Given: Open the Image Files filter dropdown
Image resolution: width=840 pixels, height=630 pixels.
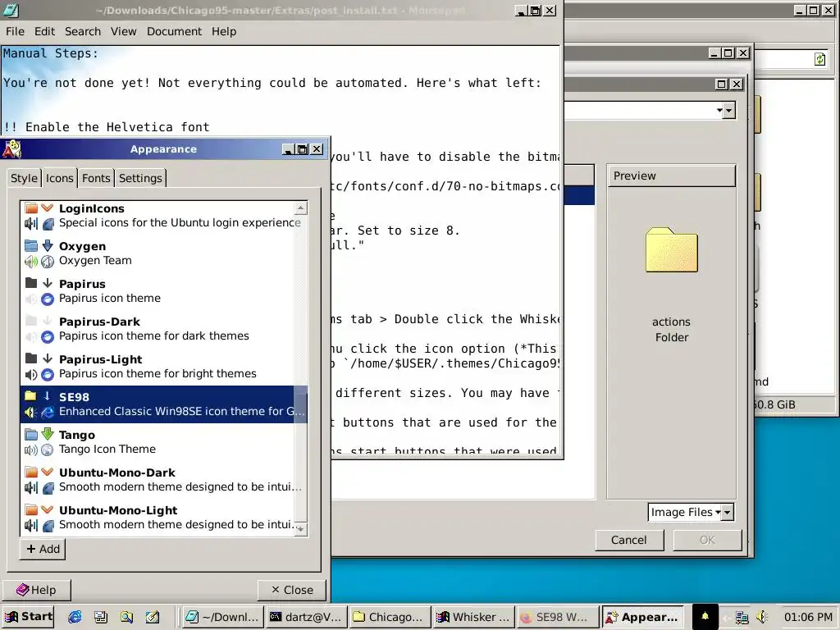Looking at the screenshot, I should [691, 512].
